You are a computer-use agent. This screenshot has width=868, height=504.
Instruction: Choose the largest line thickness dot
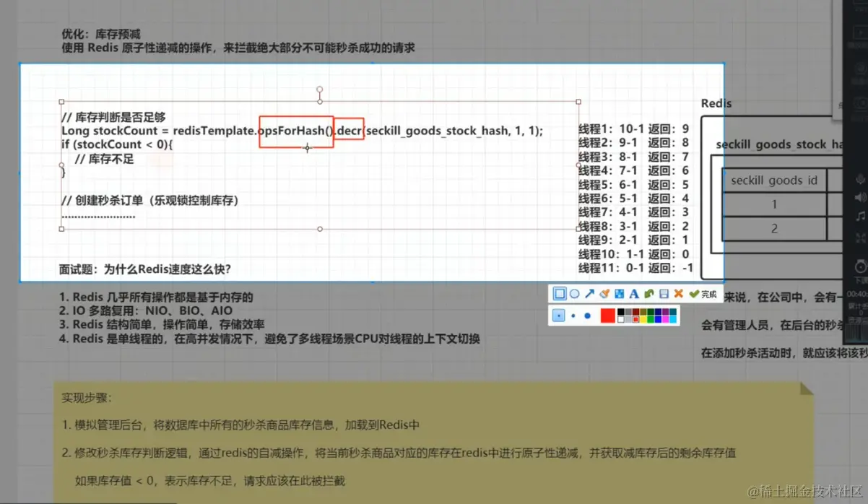tap(588, 316)
